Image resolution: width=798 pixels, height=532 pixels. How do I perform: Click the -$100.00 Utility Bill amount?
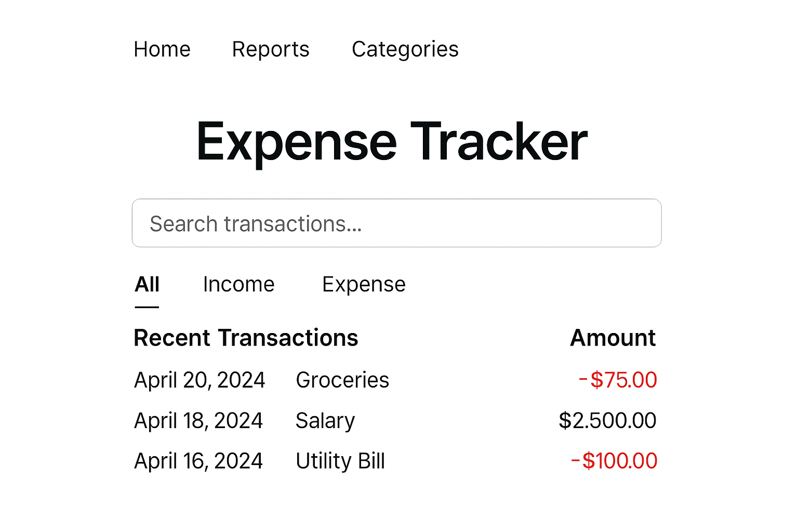click(613, 461)
